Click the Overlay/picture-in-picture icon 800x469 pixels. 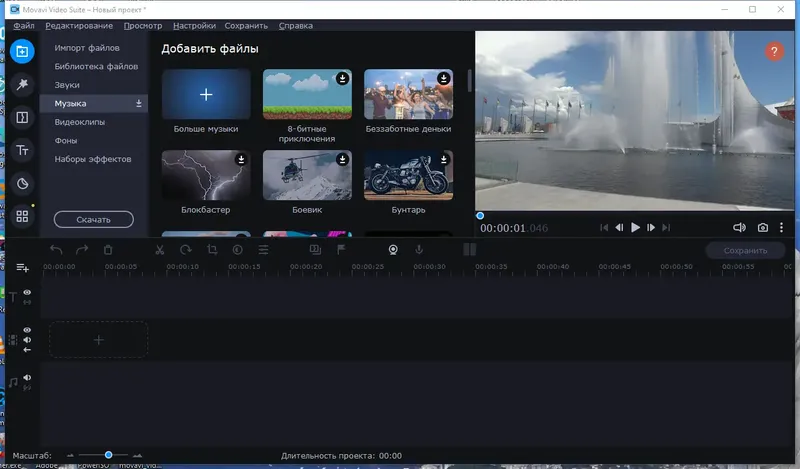tap(315, 250)
